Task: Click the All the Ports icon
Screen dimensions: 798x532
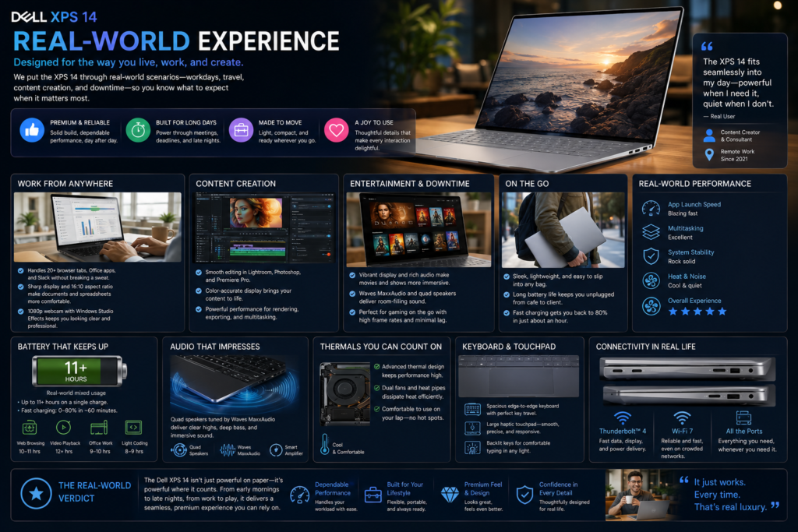Action: pyautogui.click(x=743, y=418)
